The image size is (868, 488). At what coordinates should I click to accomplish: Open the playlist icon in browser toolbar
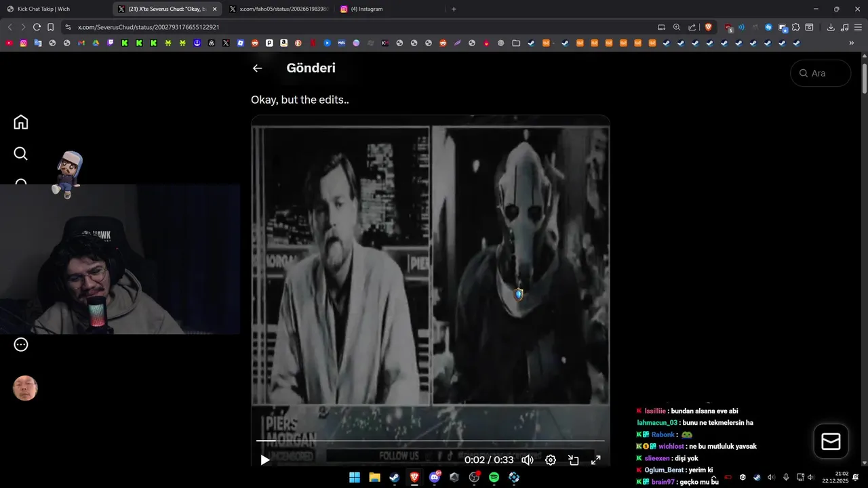pyautogui.click(x=844, y=27)
